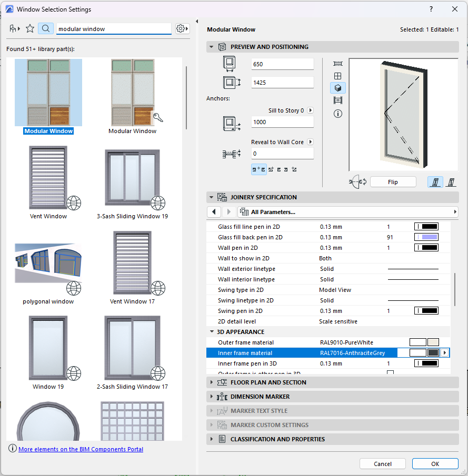The width and height of the screenshot is (468, 476).
Task: Click the rotate preview icon
Action: [x=357, y=182]
